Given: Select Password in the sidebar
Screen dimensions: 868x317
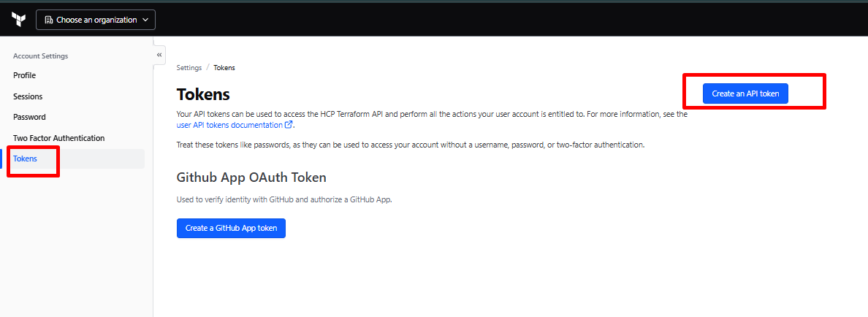Looking at the screenshot, I should [29, 117].
